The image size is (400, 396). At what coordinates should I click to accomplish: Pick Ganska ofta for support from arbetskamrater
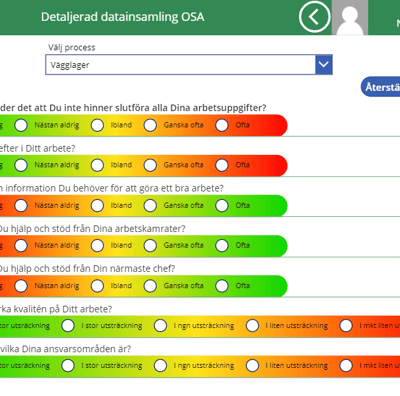click(x=150, y=245)
